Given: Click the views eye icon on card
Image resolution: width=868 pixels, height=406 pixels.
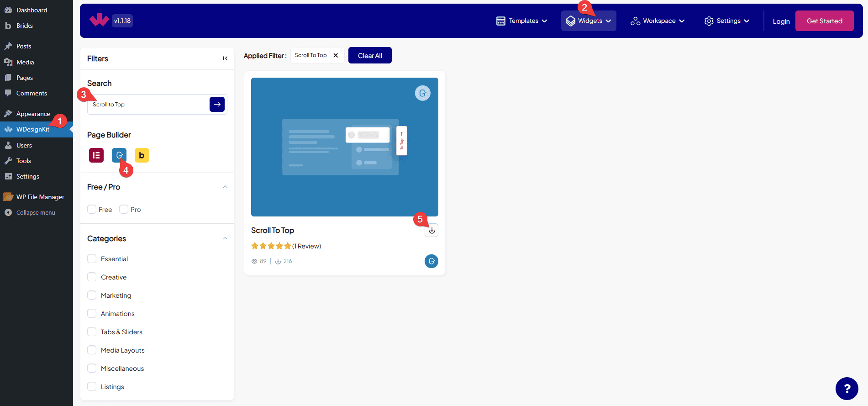Looking at the screenshot, I should tap(254, 261).
